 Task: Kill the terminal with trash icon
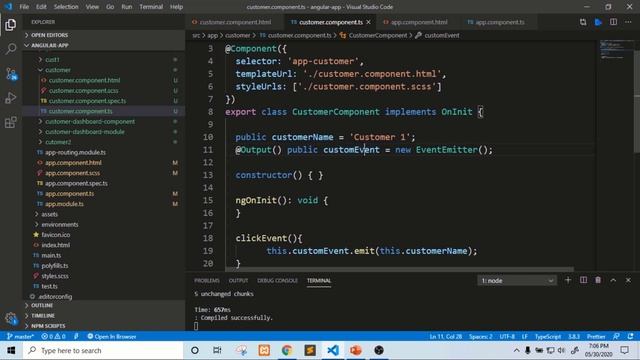[598, 280]
